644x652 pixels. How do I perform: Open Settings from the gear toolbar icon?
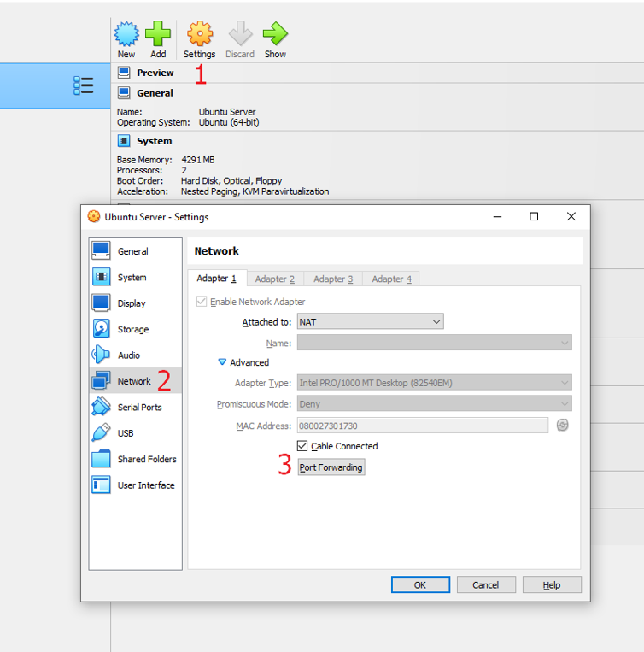tap(199, 34)
